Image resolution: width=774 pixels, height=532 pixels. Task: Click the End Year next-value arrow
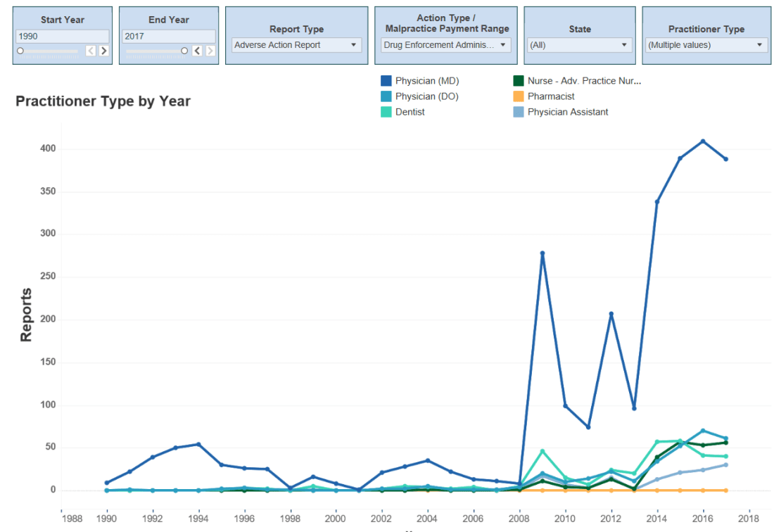(210, 51)
